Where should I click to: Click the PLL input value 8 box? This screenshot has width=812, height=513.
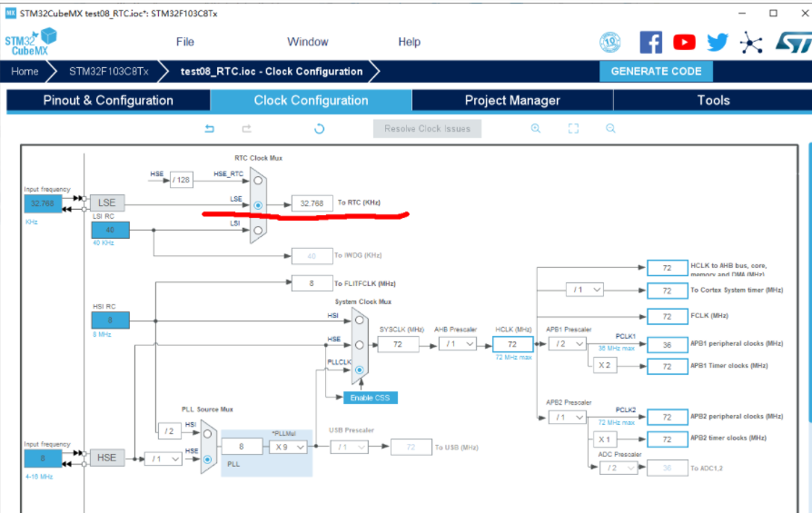pyautogui.click(x=243, y=446)
